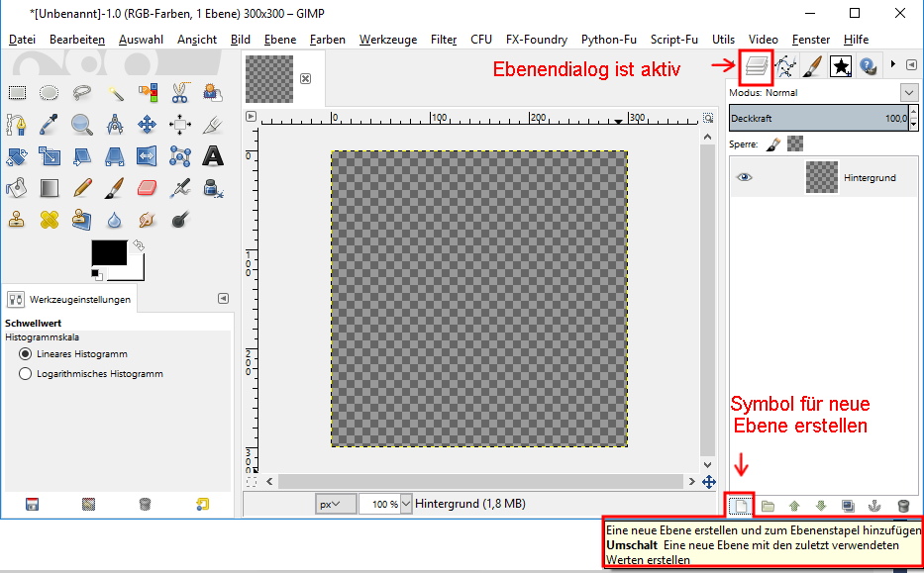
Task: Toggle lock alpha channel checkerboard icon
Action: point(795,143)
